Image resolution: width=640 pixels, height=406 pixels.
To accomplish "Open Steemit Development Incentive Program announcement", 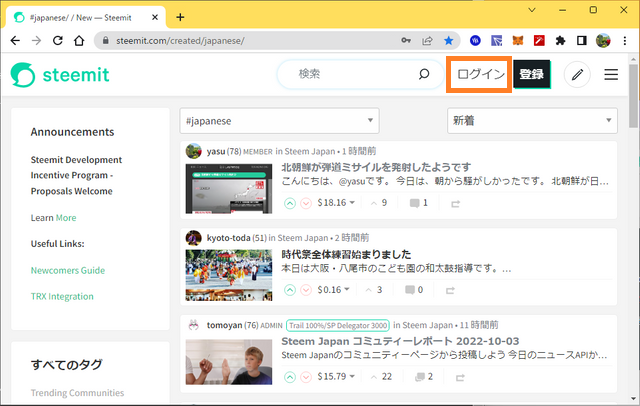I will (76, 175).
